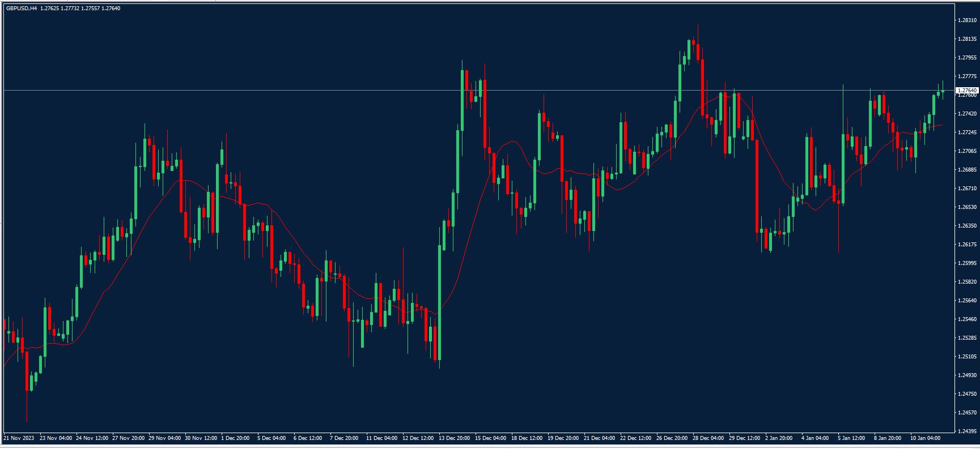980x449 pixels.
Task: Click the 1.24395 price axis label
Action: 967,431
